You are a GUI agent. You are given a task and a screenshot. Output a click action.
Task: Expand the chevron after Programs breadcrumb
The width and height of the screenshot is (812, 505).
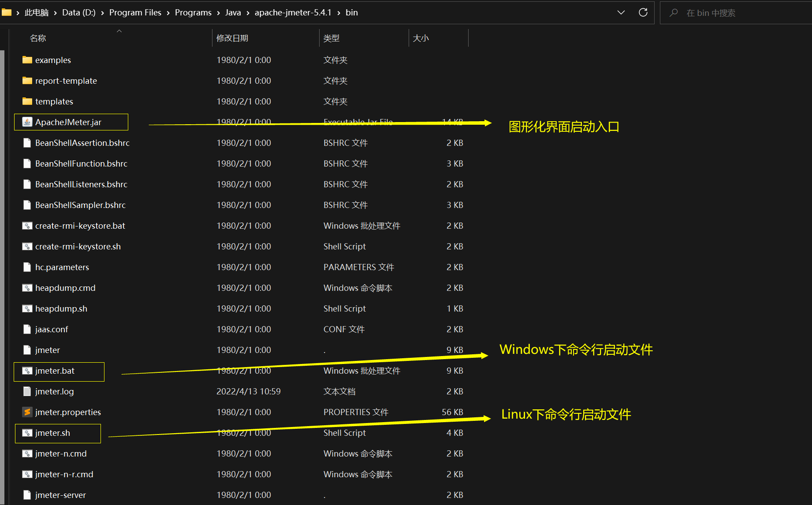pyautogui.click(x=219, y=13)
